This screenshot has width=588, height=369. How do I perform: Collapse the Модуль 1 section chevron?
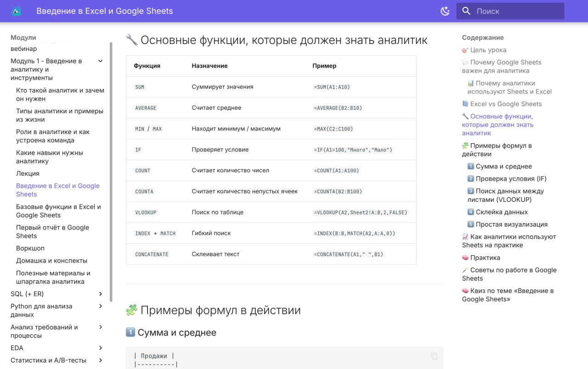(101, 61)
